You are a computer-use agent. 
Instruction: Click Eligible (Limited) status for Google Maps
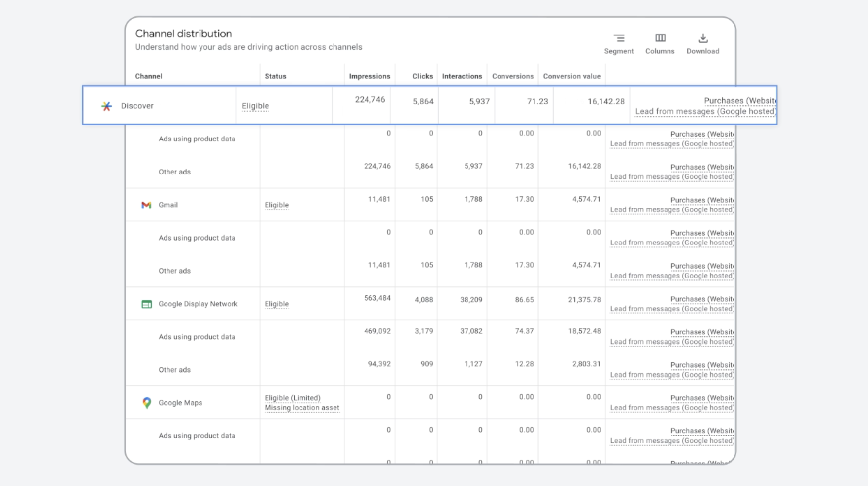point(292,398)
